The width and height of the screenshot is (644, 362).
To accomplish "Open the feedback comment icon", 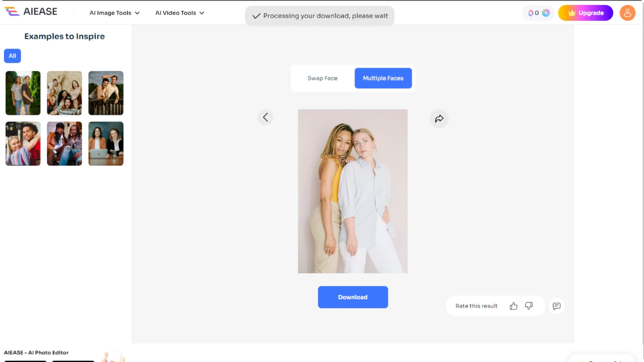I will pyautogui.click(x=556, y=306).
